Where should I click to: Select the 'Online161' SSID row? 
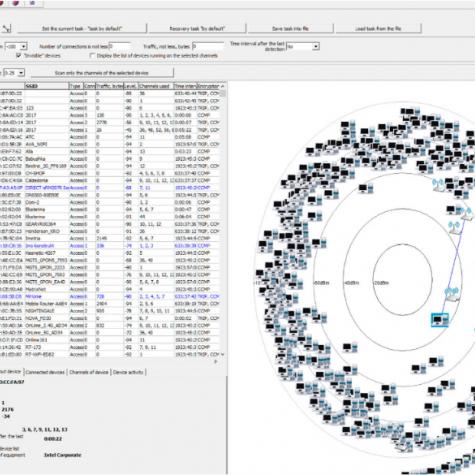(x=110, y=340)
